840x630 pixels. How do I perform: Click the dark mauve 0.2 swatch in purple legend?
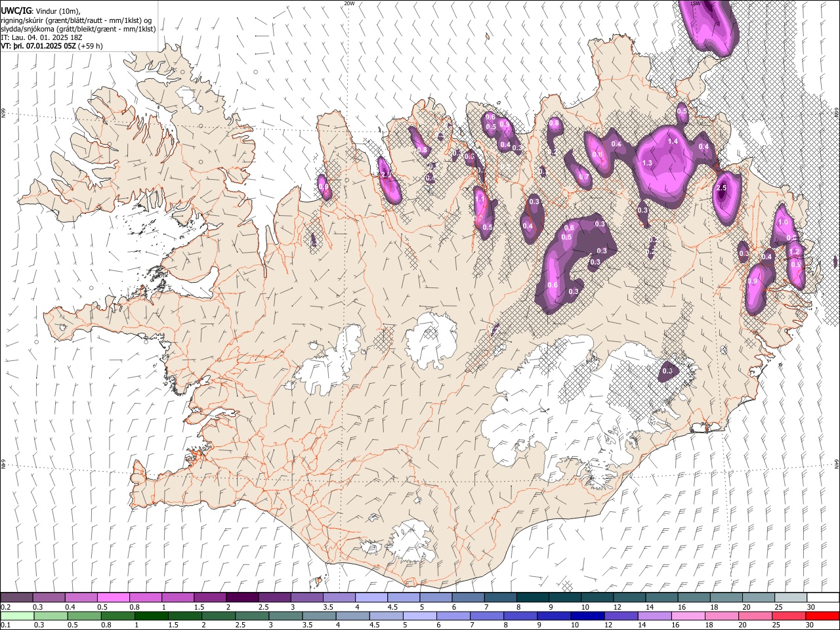tap(17, 597)
